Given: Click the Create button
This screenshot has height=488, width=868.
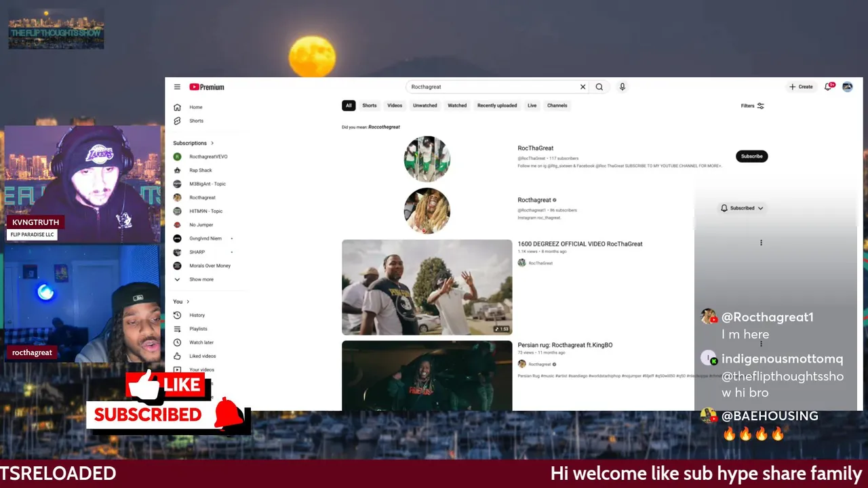Looking at the screenshot, I should tap(801, 87).
